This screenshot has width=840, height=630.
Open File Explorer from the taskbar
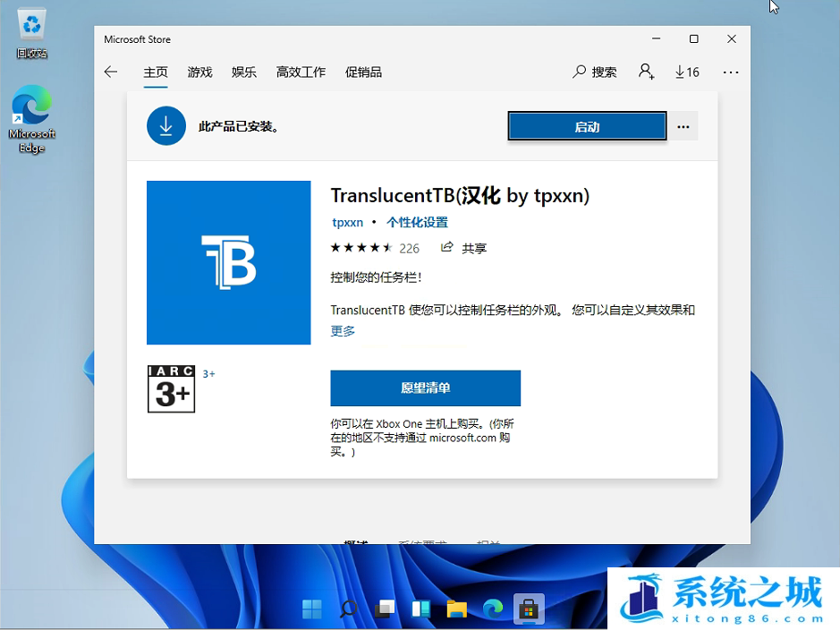457,609
